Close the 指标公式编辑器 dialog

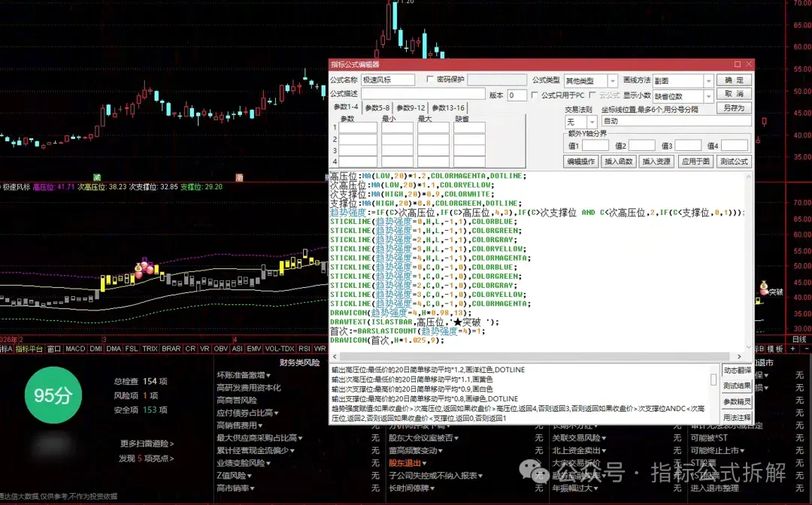(749, 64)
